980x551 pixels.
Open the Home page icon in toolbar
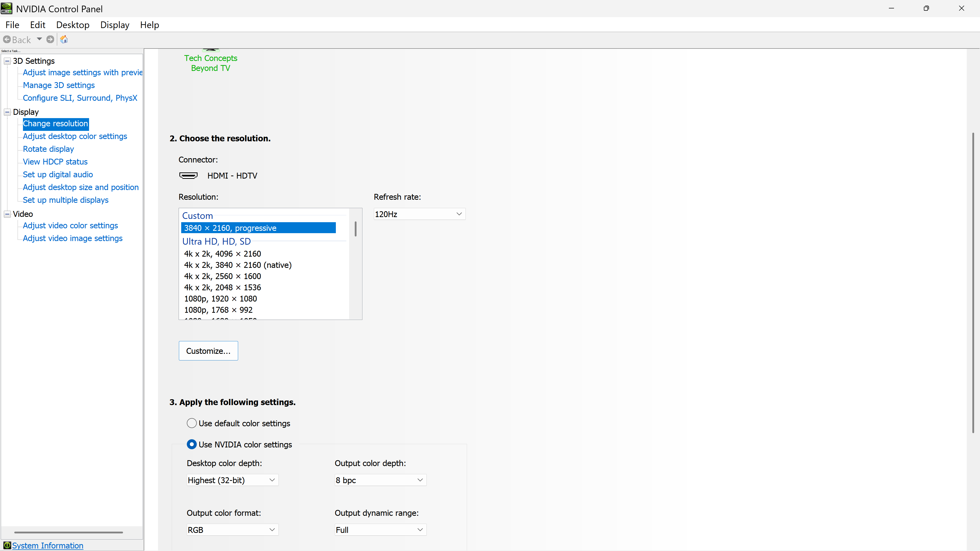(x=64, y=40)
